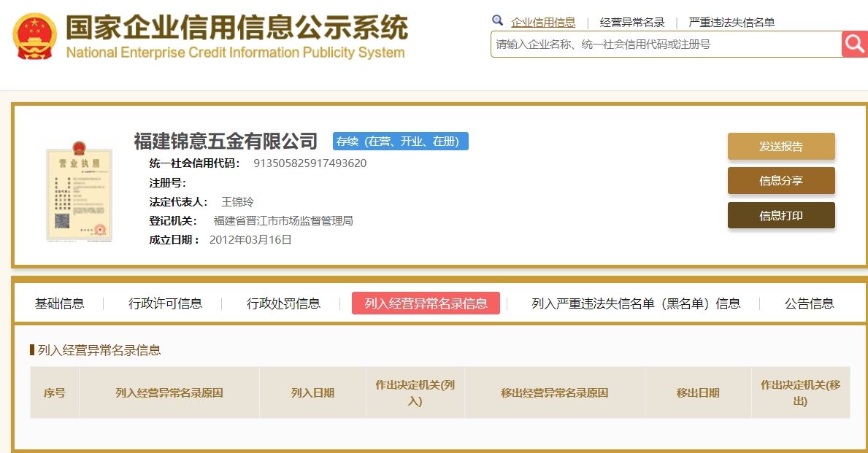Image resolution: width=868 pixels, height=453 pixels.
Task: Open the business license thumbnail image
Action: (x=79, y=191)
